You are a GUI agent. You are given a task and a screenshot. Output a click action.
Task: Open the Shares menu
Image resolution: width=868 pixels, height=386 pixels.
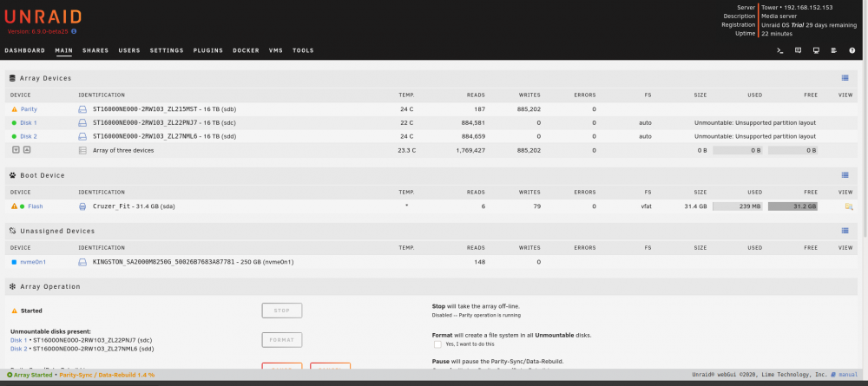[95, 50]
